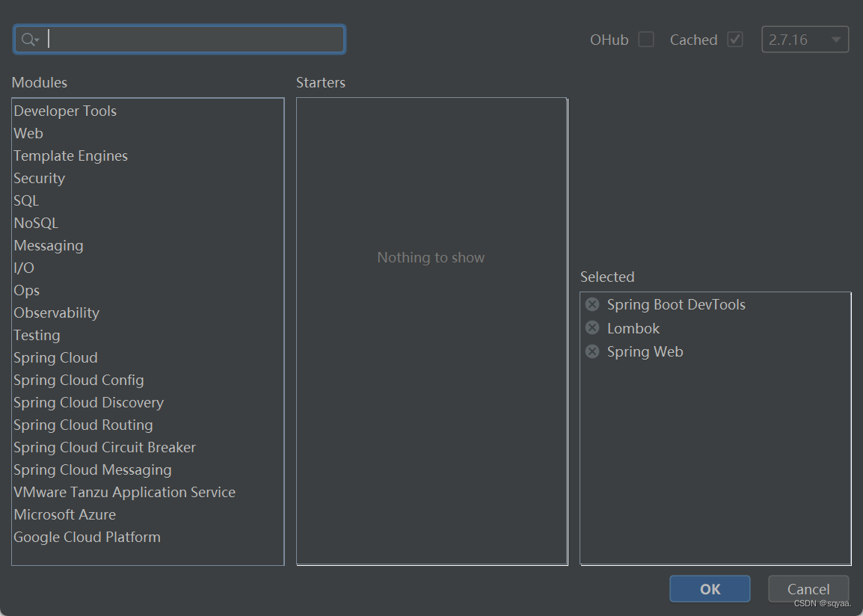Choose the Template Engines category
863x616 pixels.
coord(70,155)
